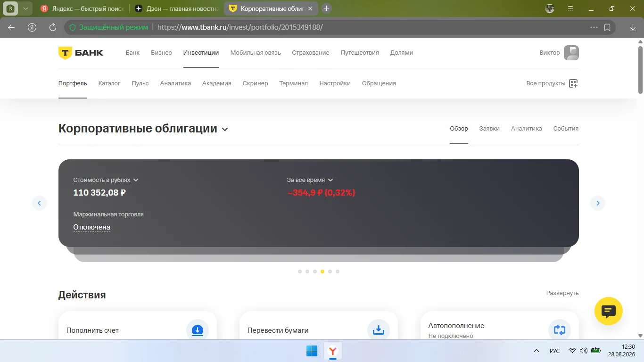Screen dimensions: 644x362
Task: Click the yellow T-Bank logo
Action: tap(81, 53)
